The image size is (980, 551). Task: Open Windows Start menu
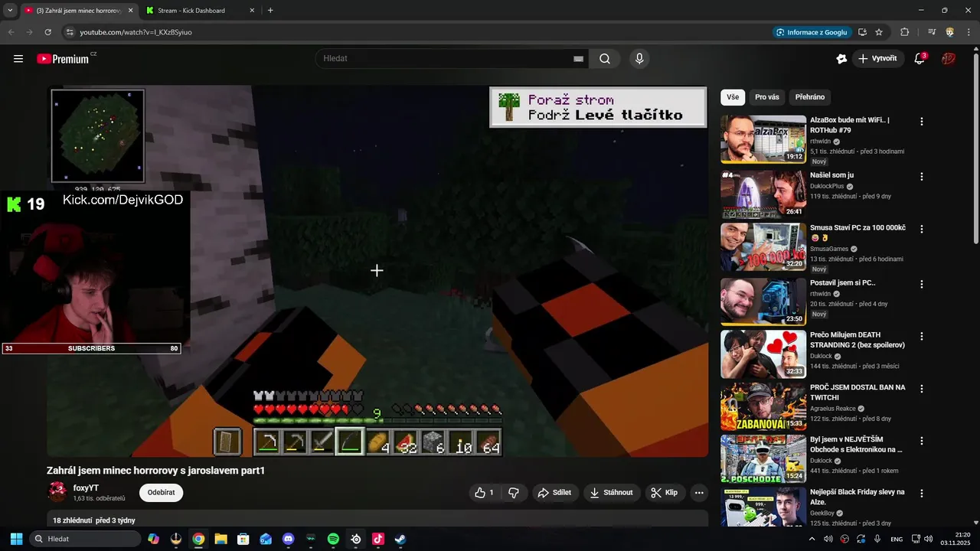[x=16, y=539]
